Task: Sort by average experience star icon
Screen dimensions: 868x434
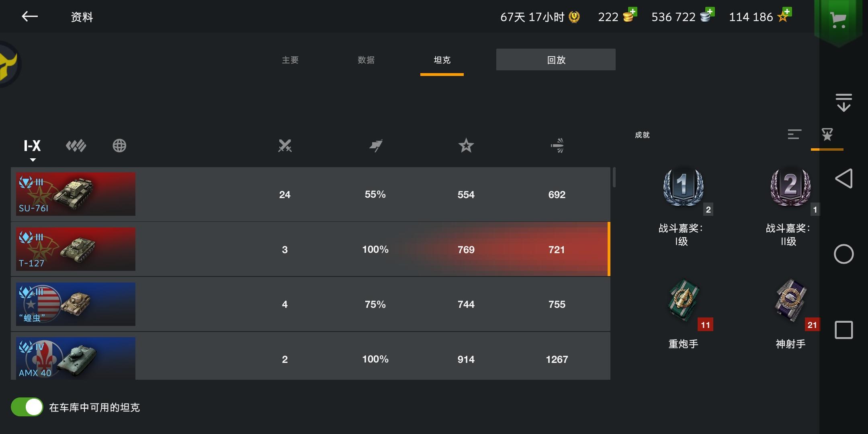Action: pos(466,145)
